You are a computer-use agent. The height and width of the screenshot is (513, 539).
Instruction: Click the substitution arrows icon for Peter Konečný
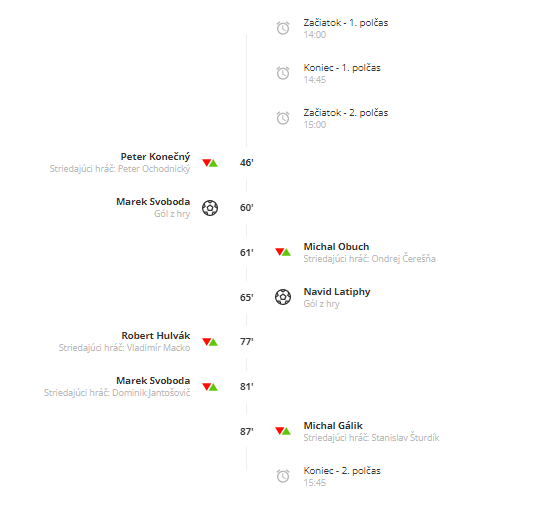[x=210, y=163]
